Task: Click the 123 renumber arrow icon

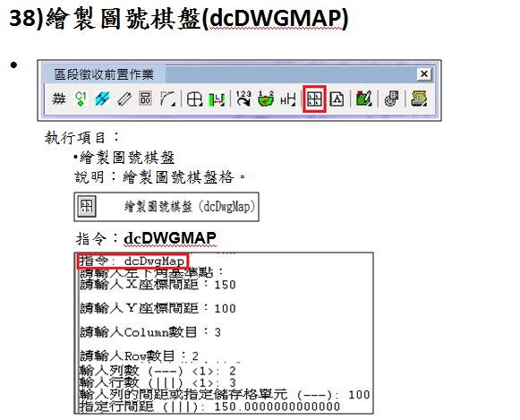Action: 243,99
